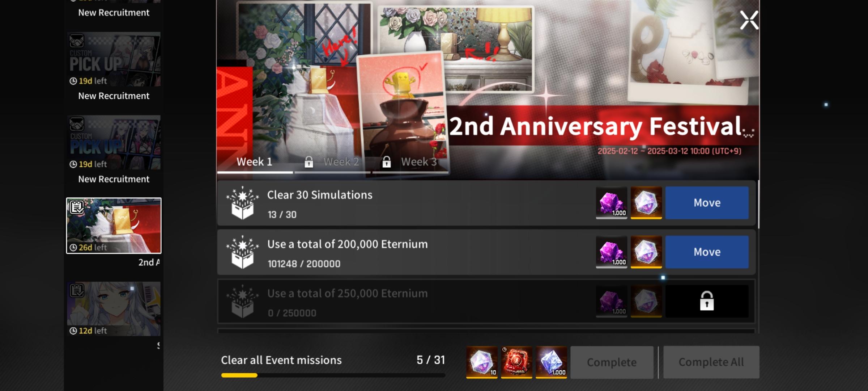868x391 pixels.
Task: Select the locked Week 3 tab
Action: [410, 161]
